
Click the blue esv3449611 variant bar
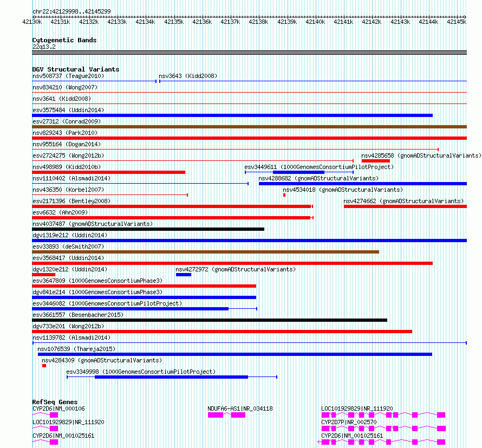pyautogui.click(x=298, y=172)
